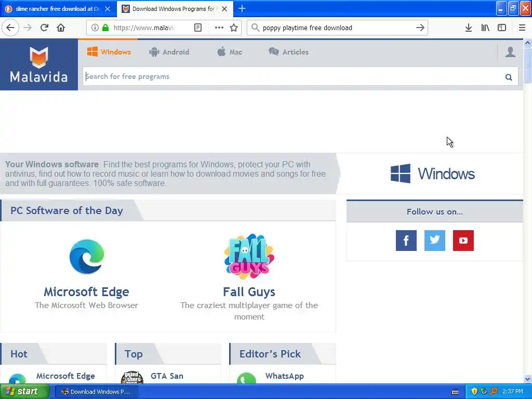Bookmark this page with the star icon
Image resolution: width=532 pixels, height=399 pixels.
click(234, 28)
